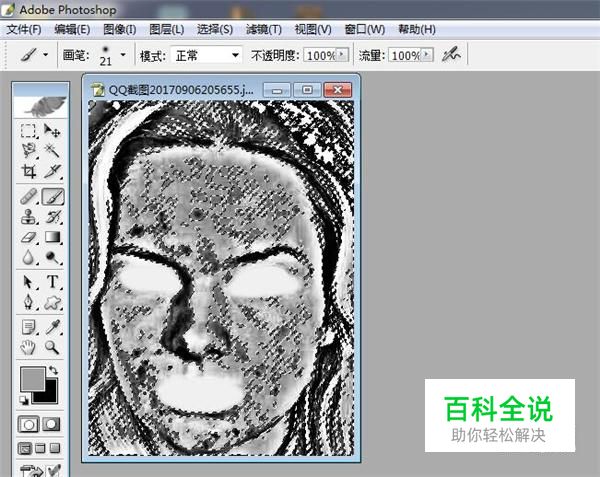Screen dimensions: 600x477
Task: Maximize the QQ截图 document window
Action: tap(307, 90)
